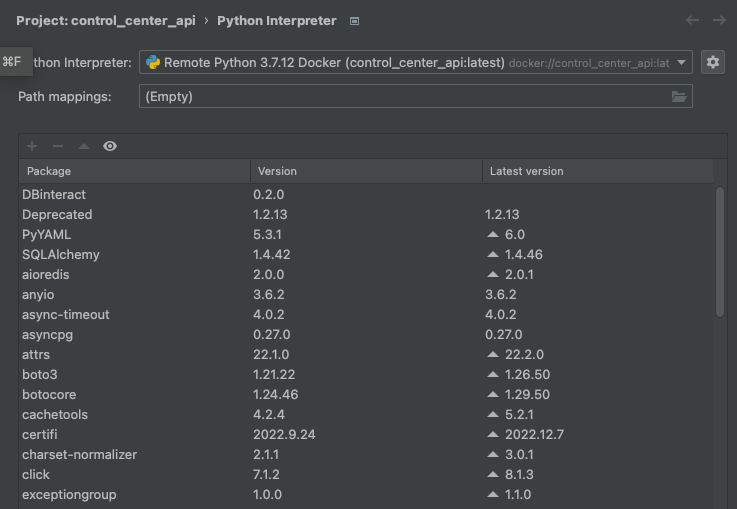The image size is (737, 509).
Task: Select the botocore package row
Action: tap(366, 394)
